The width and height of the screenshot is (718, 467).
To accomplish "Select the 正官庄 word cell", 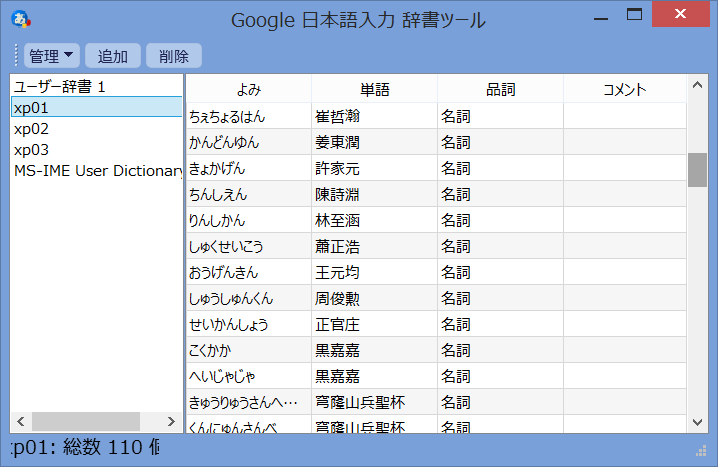I will [375, 325].
